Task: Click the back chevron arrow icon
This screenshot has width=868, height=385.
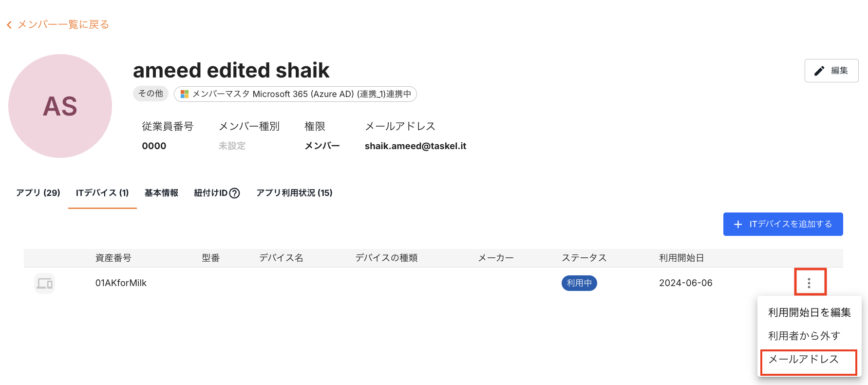Action: click(9, 25)
